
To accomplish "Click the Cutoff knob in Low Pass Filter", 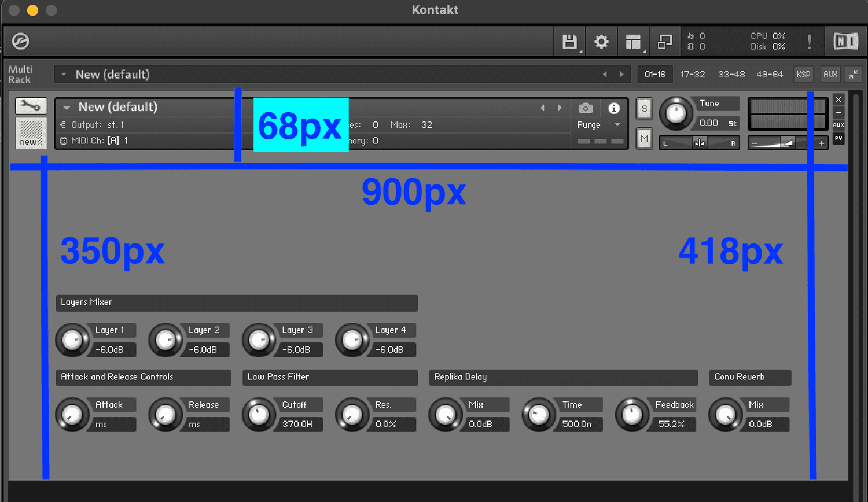I will [x=259, y=414].
